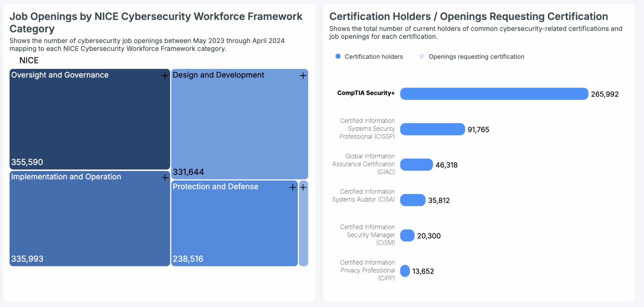Image resolution: width=644 pixels, height=307 pixels.
Task: Select the Protection and Defense treemap rectangle
Action: tap(234, 223)
